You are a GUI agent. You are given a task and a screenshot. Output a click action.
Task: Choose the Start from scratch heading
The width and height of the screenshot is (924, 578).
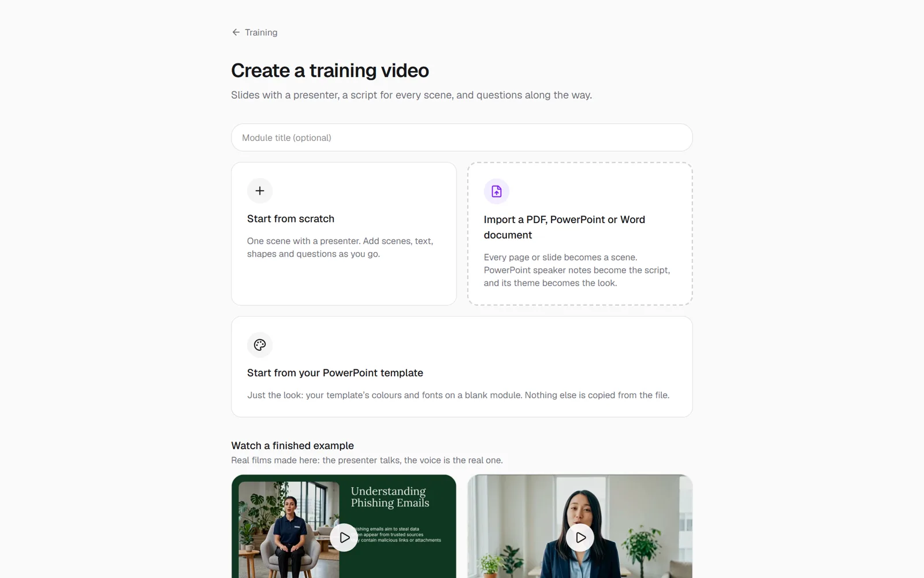pyautogui.click(x=290, y=218)
